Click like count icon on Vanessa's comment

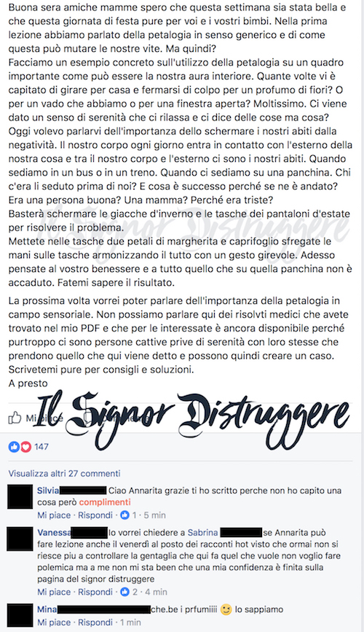pyautogui.click(x=124, y=592)
